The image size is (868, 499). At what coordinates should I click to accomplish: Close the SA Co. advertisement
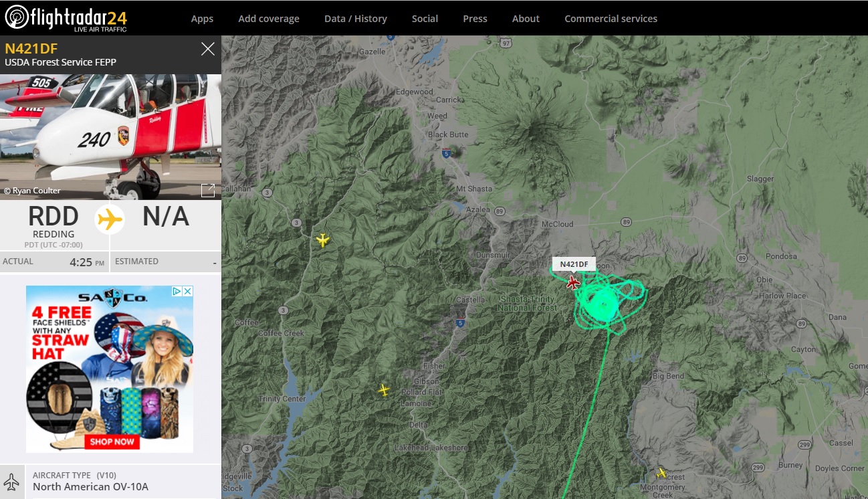[188, 291]
